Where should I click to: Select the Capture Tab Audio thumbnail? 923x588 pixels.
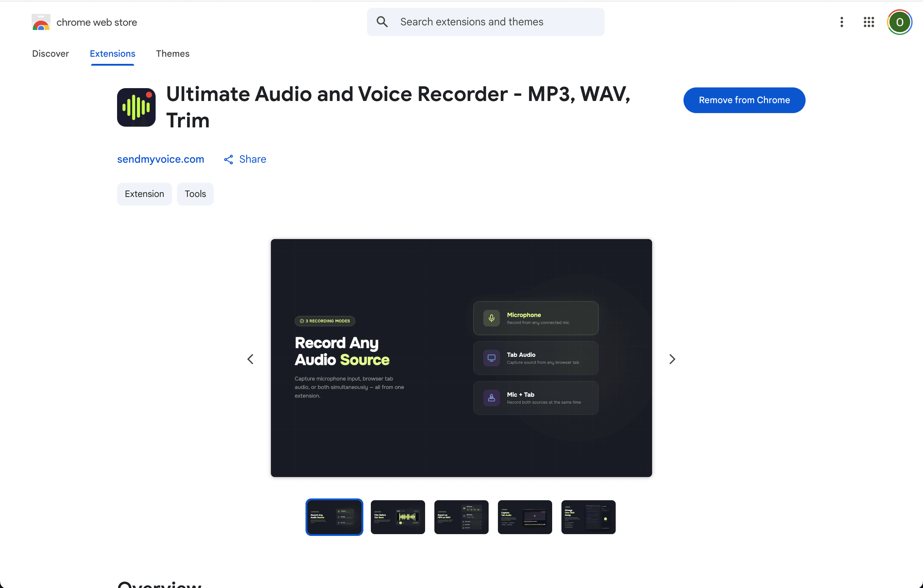click(524, 517)
